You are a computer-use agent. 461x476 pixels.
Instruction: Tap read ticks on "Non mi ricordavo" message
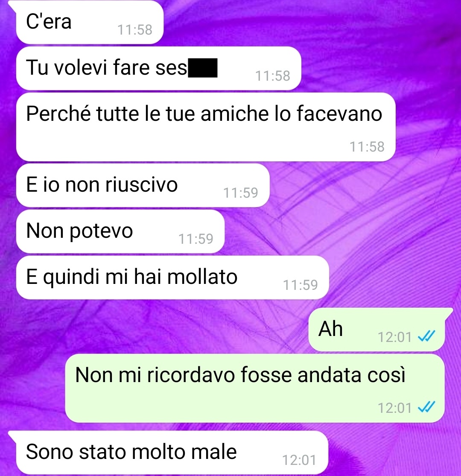[x=426, y=407]
